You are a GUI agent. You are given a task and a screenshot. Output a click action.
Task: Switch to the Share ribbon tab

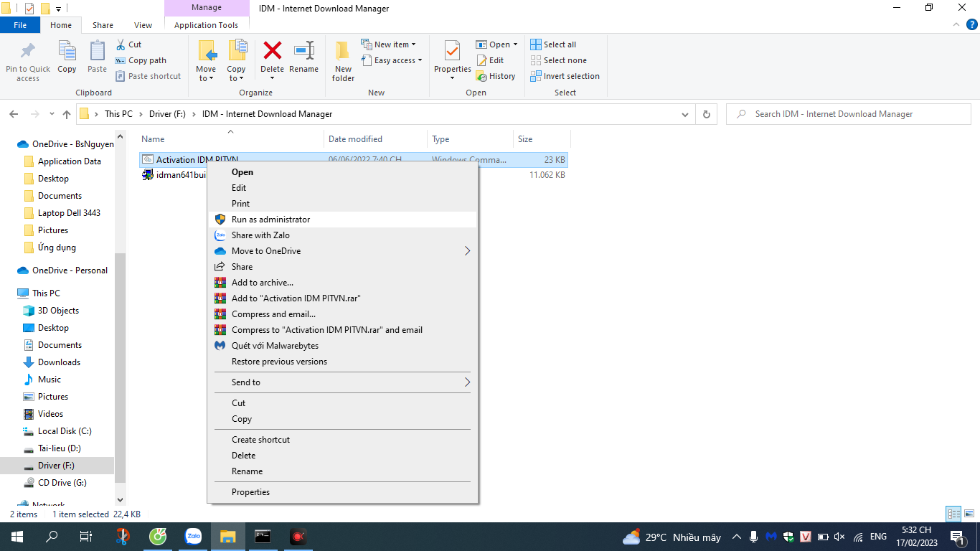tap(103, 25)
